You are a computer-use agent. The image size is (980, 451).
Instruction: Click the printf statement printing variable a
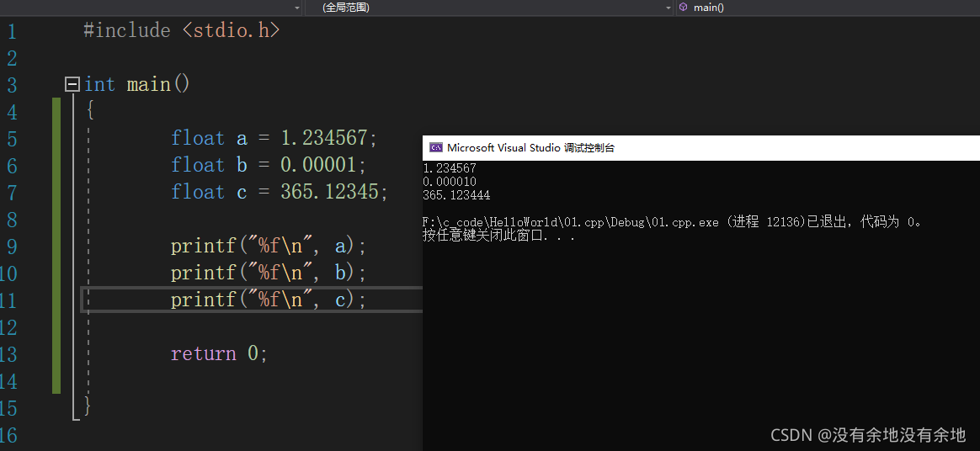(x=268, y=246)
